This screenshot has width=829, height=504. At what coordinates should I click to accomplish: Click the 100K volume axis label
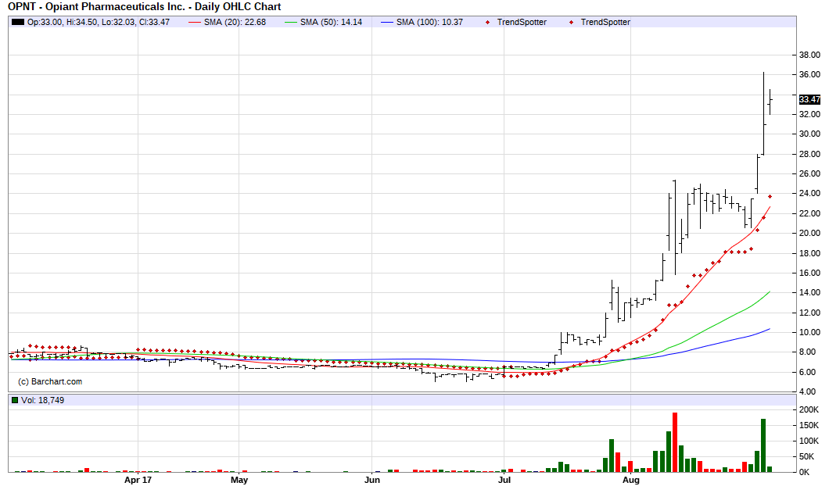point(809,441)
